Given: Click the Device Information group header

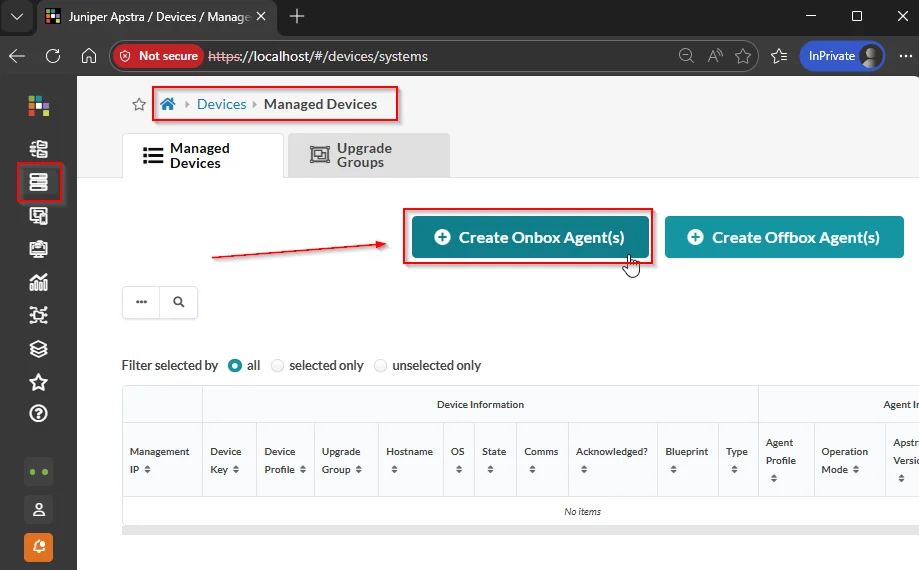Looking at the screenshot, I should [x=480, y=404].
